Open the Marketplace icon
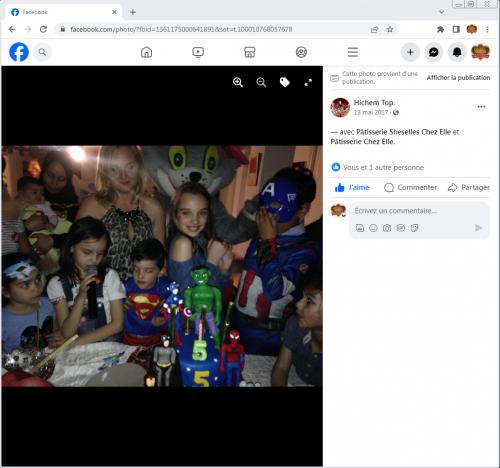Image resolution: width=500 pixels, height=468 pixels. point(250,52)
